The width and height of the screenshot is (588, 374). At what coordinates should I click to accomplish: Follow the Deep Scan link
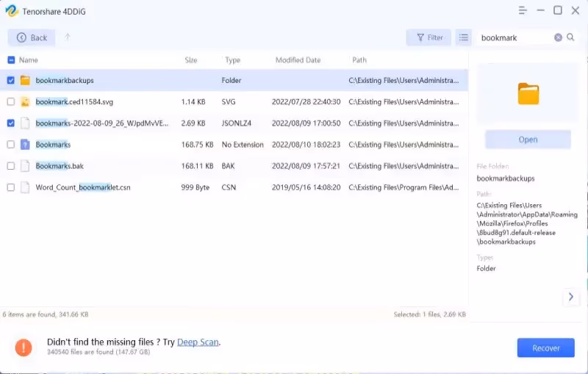click(x=198, y=342)
